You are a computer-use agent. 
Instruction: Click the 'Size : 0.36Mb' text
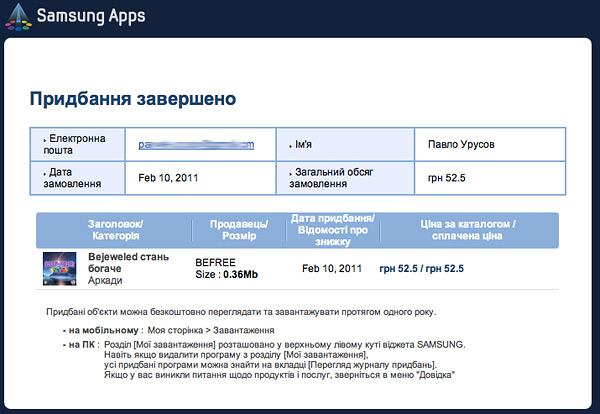point(227,275)
